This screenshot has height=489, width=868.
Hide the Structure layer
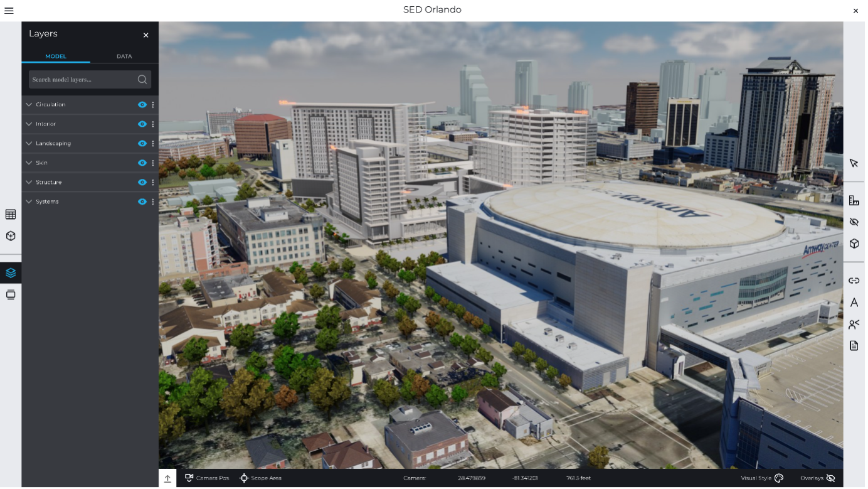pyautogui.click(x=142, y=183)
